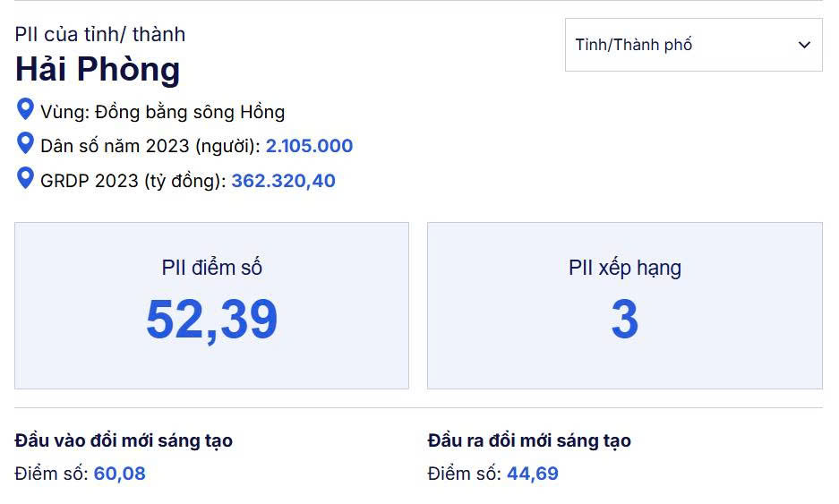This screenshot has height=504, width=839.
Task: Click the location pin beside Vùng
Action: pyautogui.click(x=26, y=110)
